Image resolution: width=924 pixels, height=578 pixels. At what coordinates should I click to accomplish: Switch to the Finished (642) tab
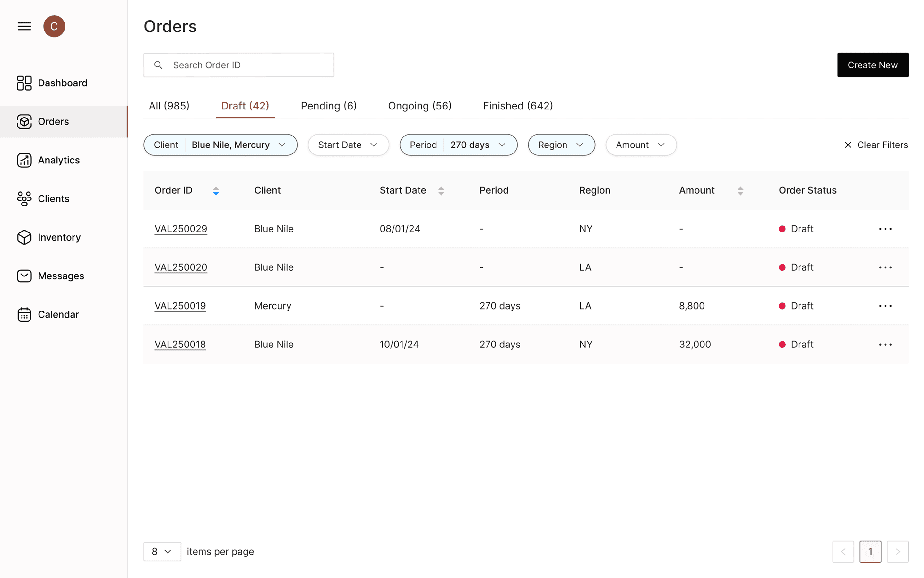[518, 106]
